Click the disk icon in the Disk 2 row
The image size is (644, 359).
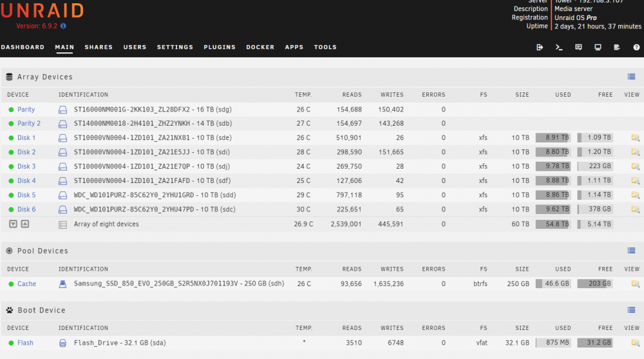(62, 152)
